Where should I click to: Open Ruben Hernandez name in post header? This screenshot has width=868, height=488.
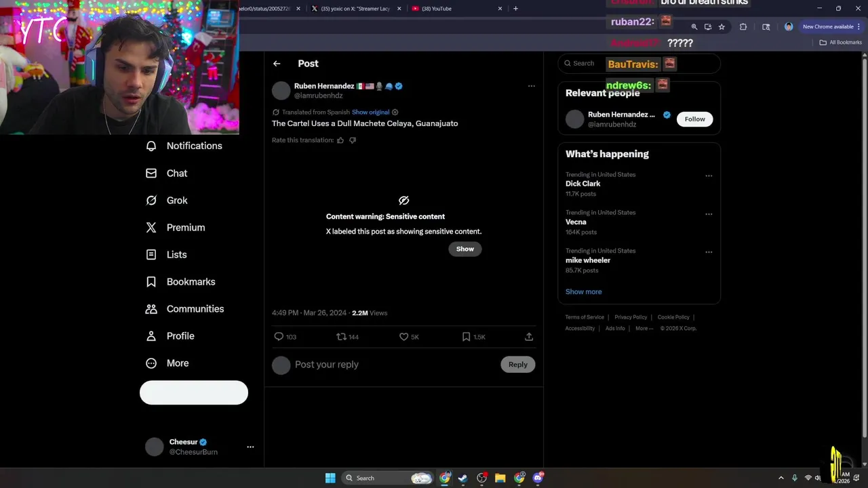click(324, 86)
